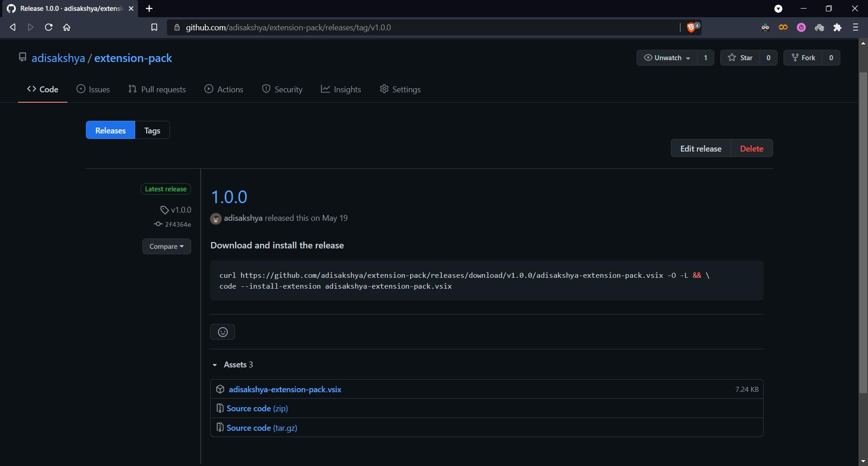
Task: Download adisakshya-extension-pack.vsix asset
Action: click(x=285, y=390)
